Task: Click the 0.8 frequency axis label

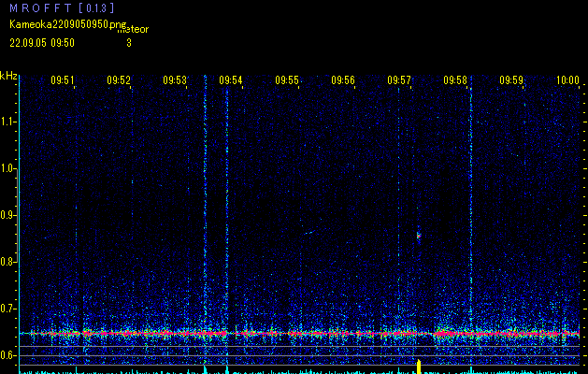Action: pyautogui.click(x=8, y=262)
